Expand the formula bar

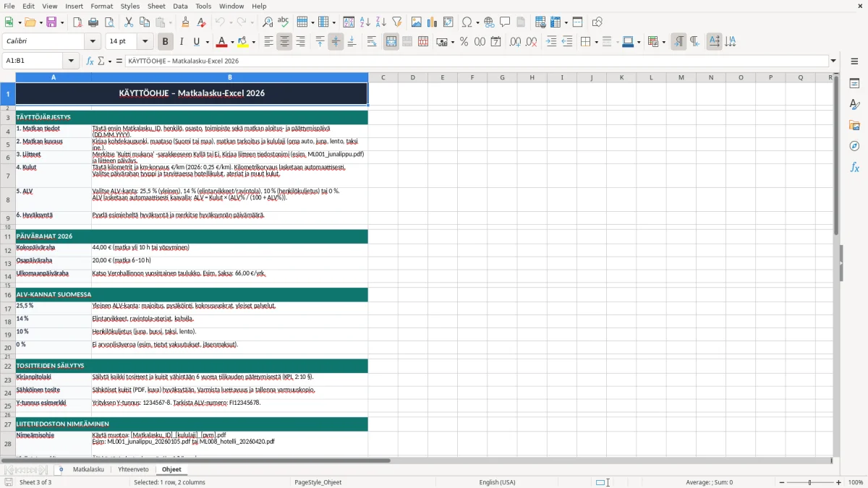(834, 61)
